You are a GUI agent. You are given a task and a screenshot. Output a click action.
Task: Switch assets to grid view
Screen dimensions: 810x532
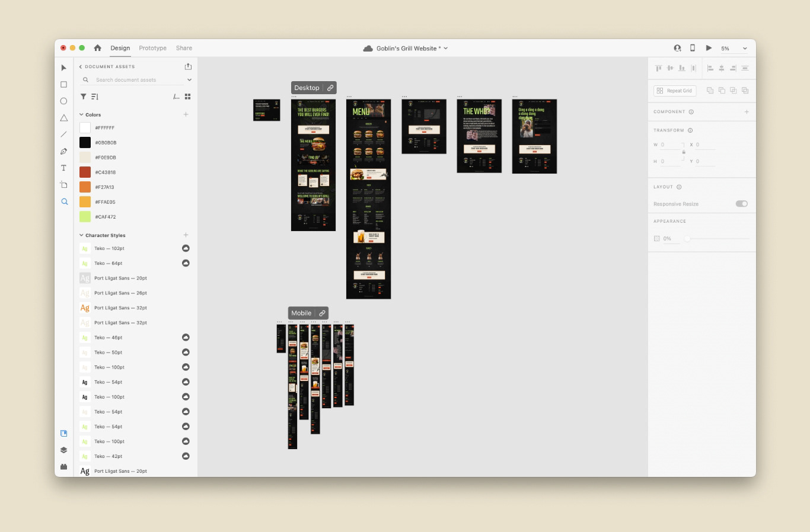pyautogui.click(x=188, y=97)
